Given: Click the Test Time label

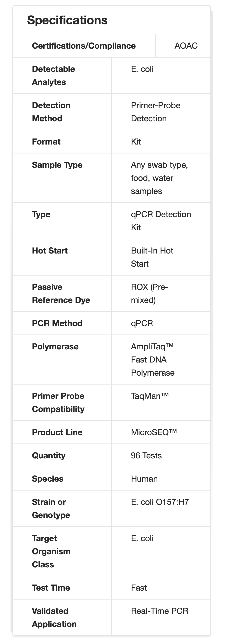Looking at the screenshot, I should pyautogui.click(x=51, y=588).
